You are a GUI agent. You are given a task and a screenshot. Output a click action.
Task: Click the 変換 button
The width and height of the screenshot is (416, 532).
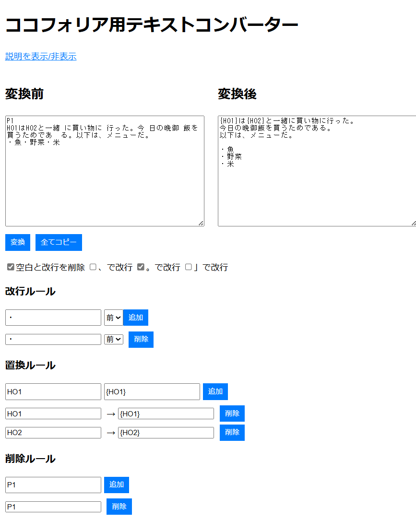pos(18,242)
